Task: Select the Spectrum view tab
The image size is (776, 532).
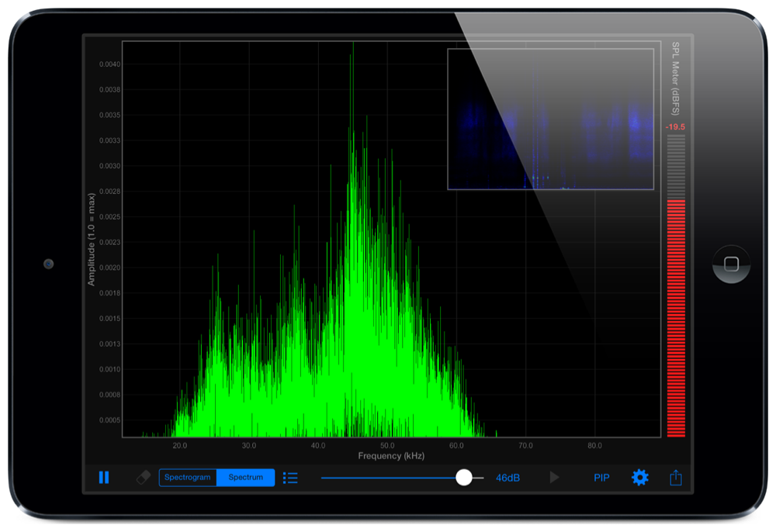Action: [245, 478]
